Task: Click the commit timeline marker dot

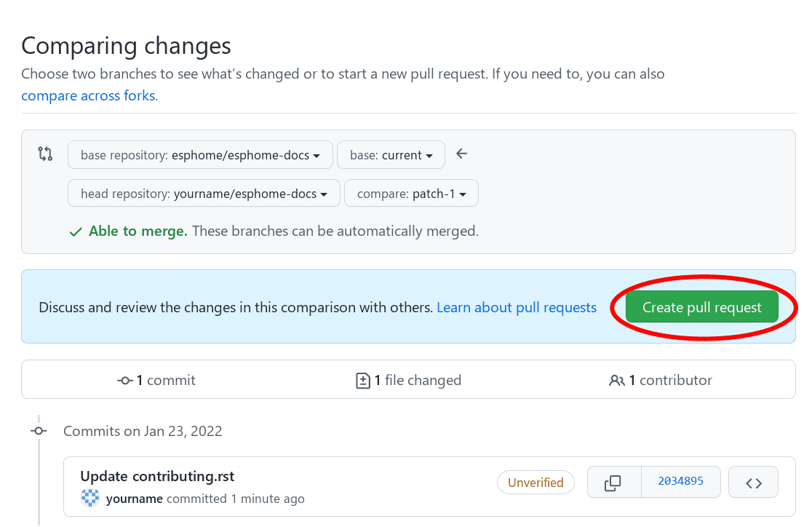Action: pos(38,431)
